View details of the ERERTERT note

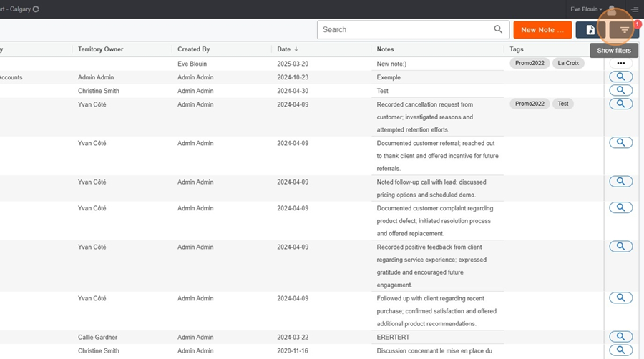[x=620, y=336]
